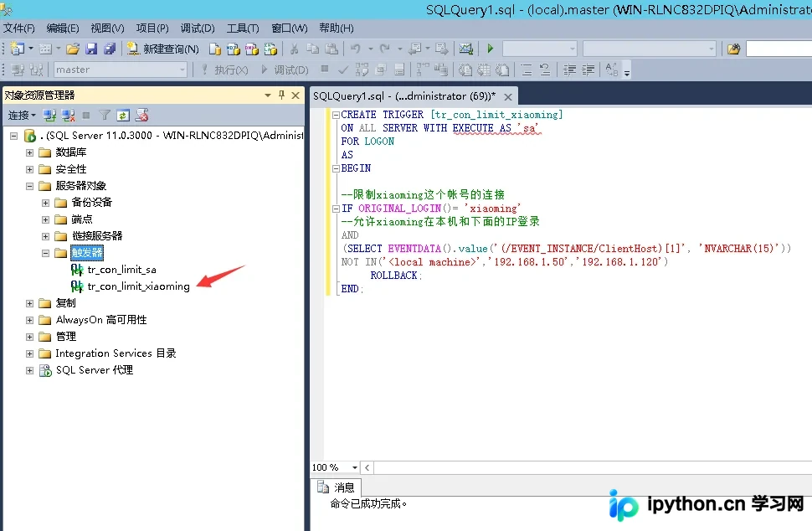The image size is (812, 531).
Task: Collapse the 触发器 folder node
Action: [45, 253]
